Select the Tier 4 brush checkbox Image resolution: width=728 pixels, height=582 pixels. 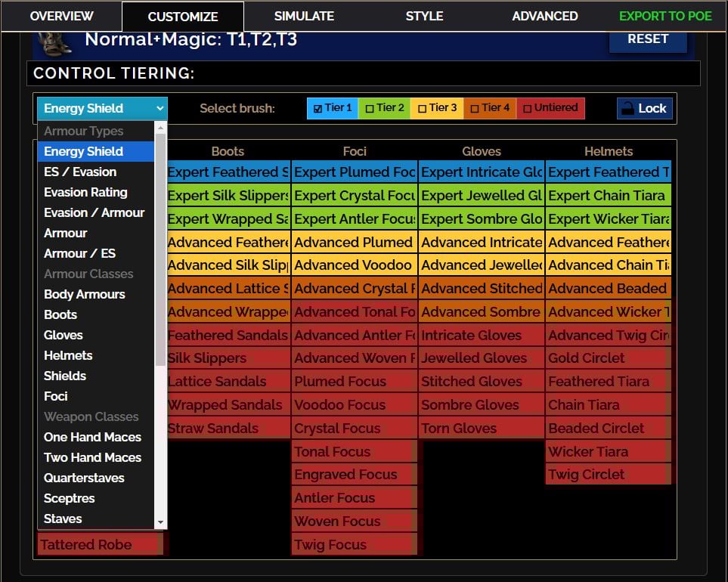coord(475,108)
